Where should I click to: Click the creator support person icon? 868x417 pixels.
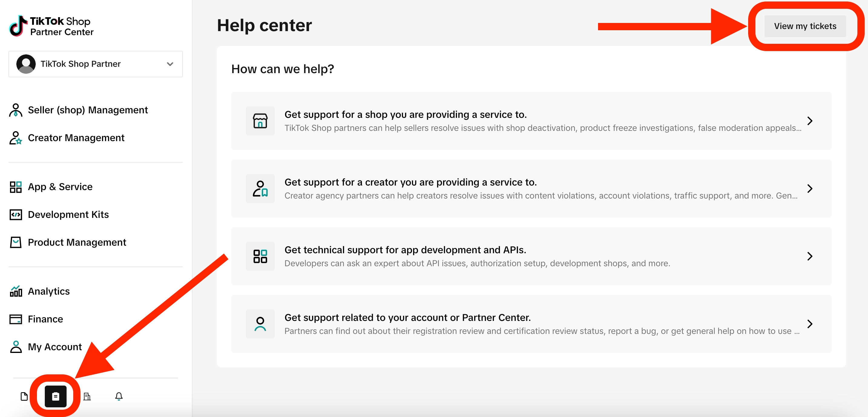point(260,189)
